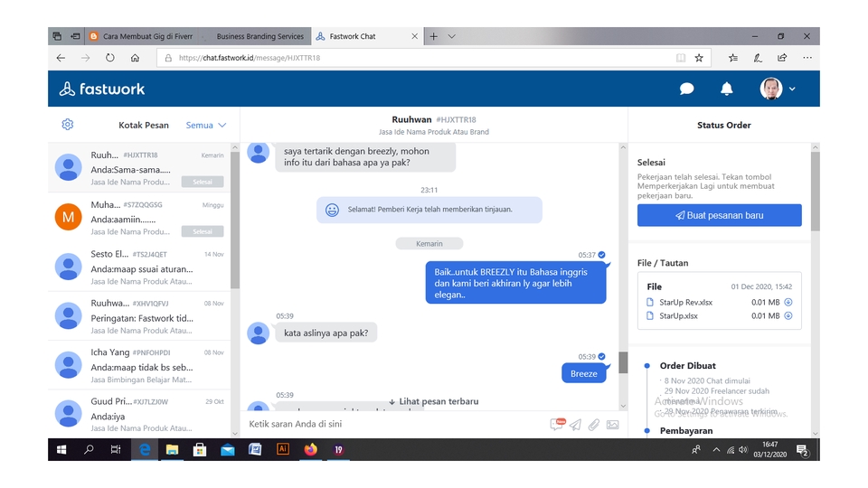
Task: Open conversation with Guud Pri...
Action: click(139, 414)
